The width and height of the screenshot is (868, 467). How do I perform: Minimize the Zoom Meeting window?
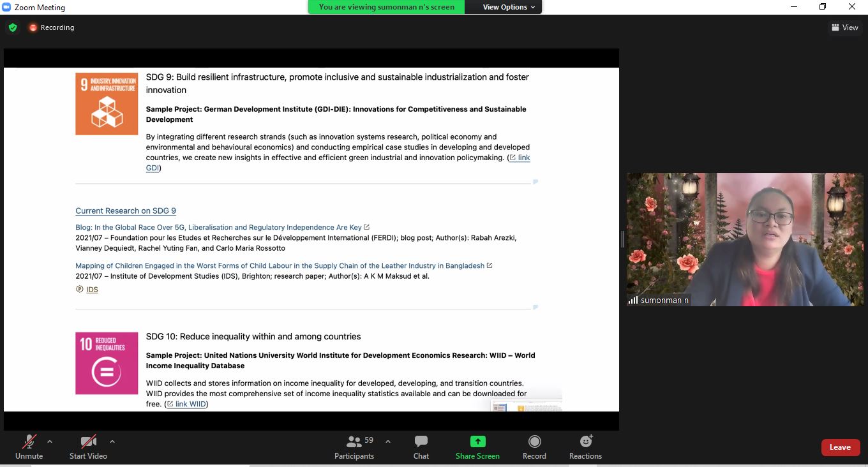coord(794,7)
